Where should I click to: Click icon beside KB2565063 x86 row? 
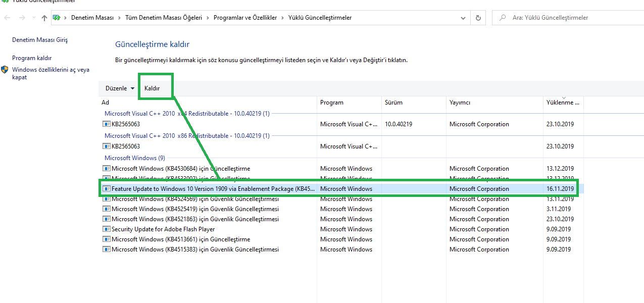point(107,146)
